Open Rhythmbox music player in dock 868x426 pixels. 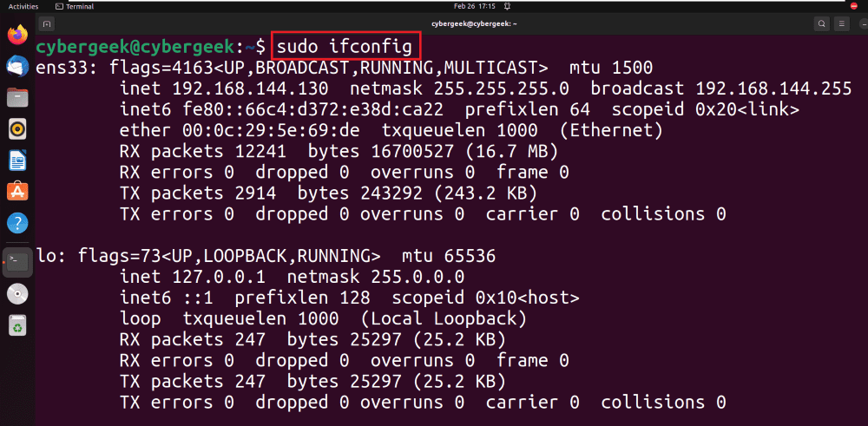point(17,129)
